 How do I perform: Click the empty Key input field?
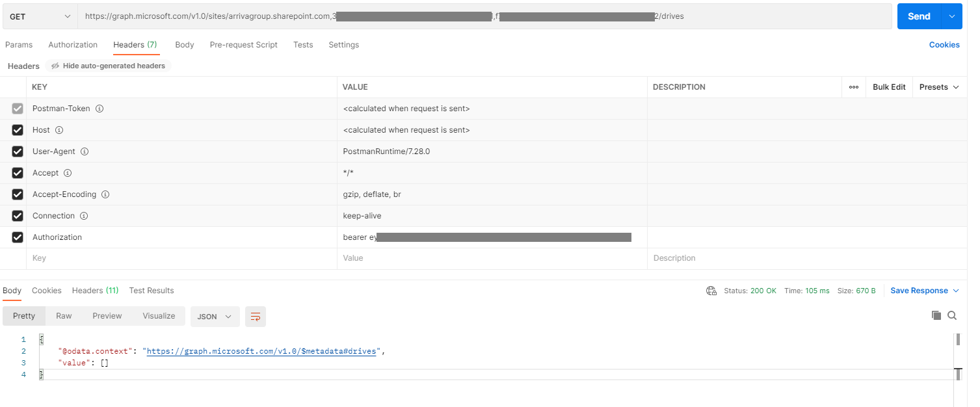181,258
